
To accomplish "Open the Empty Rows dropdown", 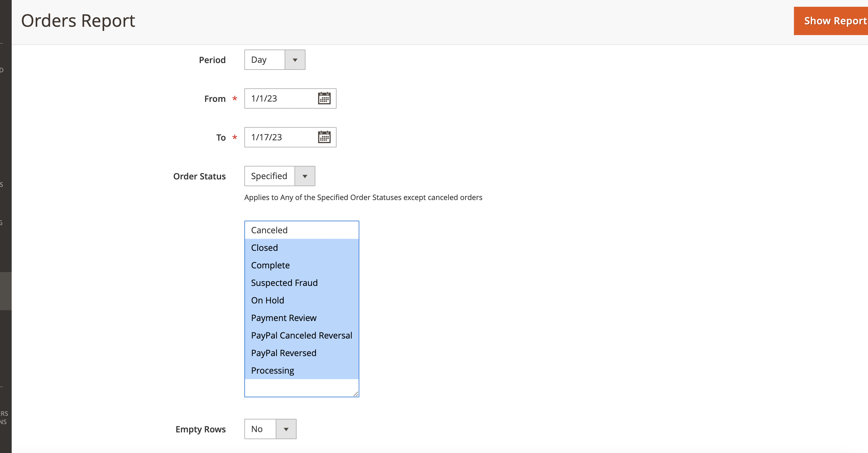I will click(x=286, y=429).
